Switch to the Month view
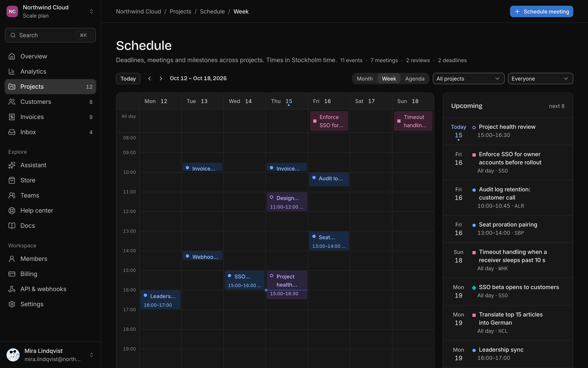Image resolution: width=588 pixels, height=368 pixels. [x=365, y=79]
